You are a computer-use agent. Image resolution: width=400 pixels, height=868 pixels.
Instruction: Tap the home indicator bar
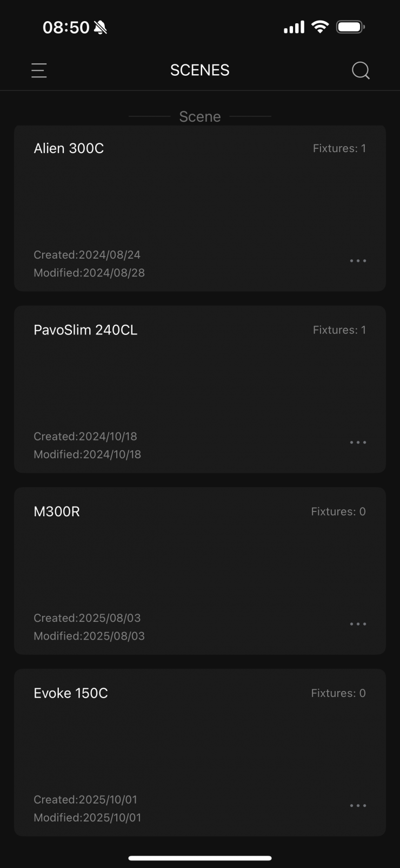[199, 858]
